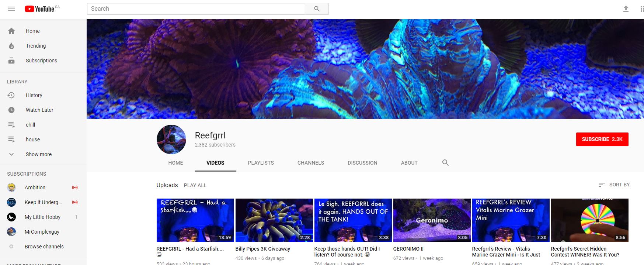The height and width of the screenshot is (265, 644).
Task: Click Reefgrrl's Review Vitalis video title
Action: [x=506, y=252]
